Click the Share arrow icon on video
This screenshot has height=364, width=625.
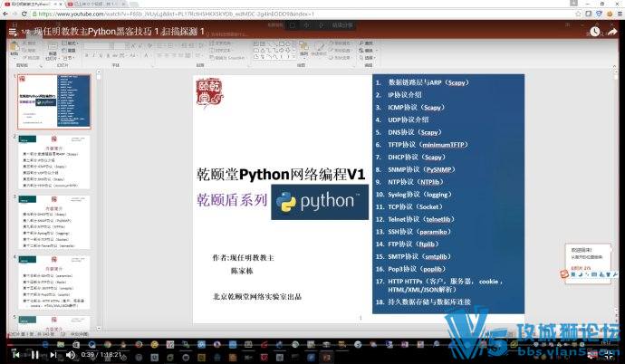pyautogui.click(x=612, y=32)
